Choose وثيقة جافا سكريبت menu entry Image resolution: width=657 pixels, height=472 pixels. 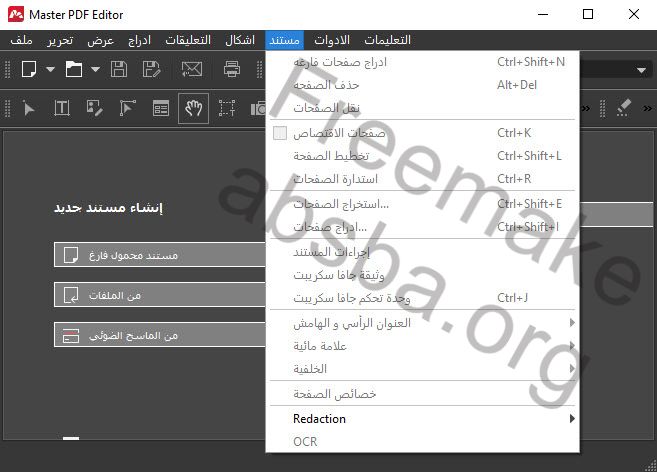coord(422,275)
